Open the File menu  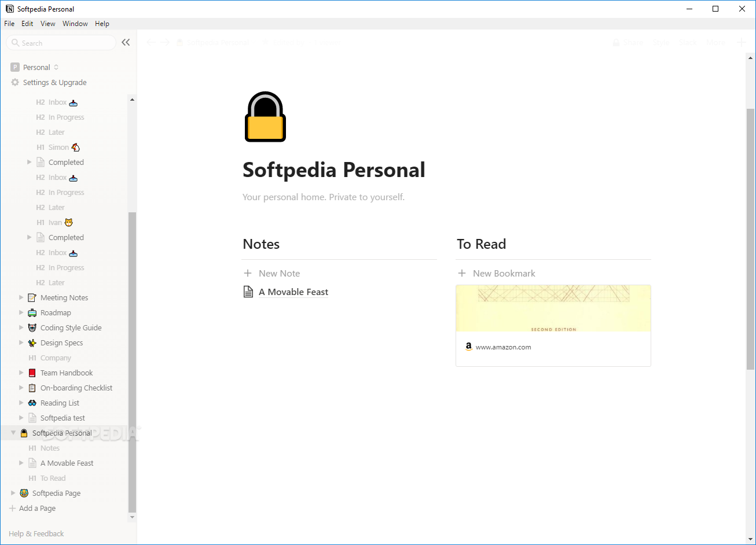point(9,24)
